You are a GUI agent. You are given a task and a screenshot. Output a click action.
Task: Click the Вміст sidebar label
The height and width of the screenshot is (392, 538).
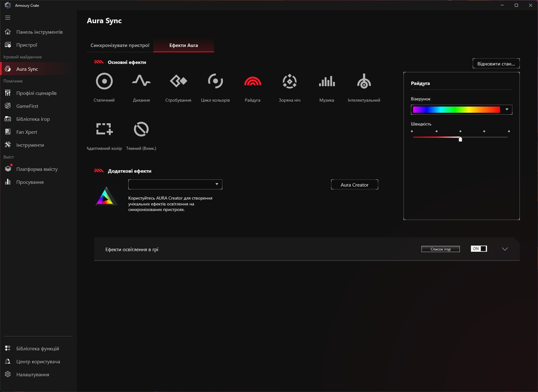click(x=9, y=157)
